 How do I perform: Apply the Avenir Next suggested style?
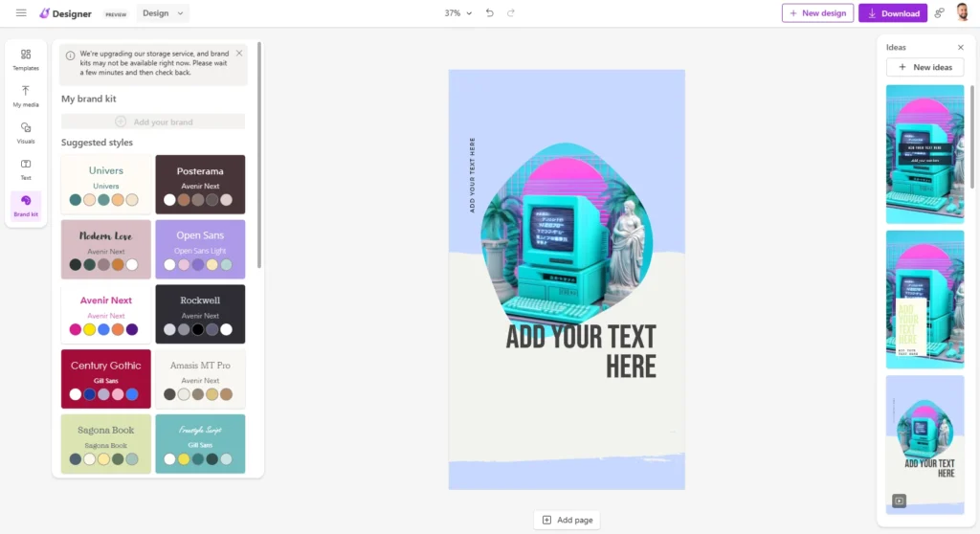click(105, 314)
